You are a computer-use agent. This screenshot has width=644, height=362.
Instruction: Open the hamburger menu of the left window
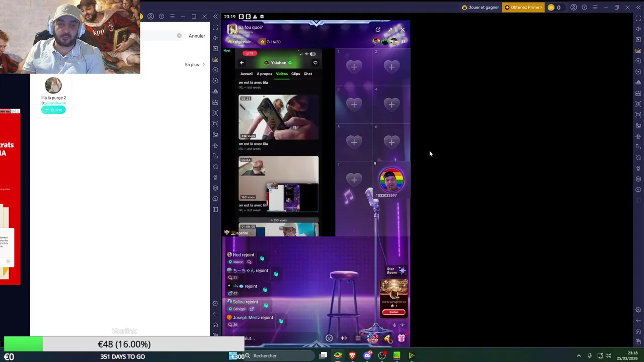pyautogui.click(x=172, y=17)
